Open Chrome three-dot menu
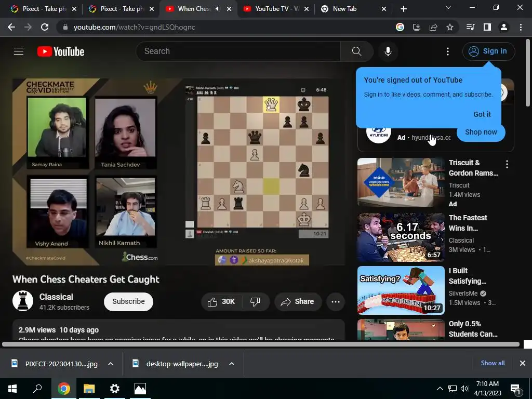The height and width of the screenshot is (399, 532). tap(521, 27)
